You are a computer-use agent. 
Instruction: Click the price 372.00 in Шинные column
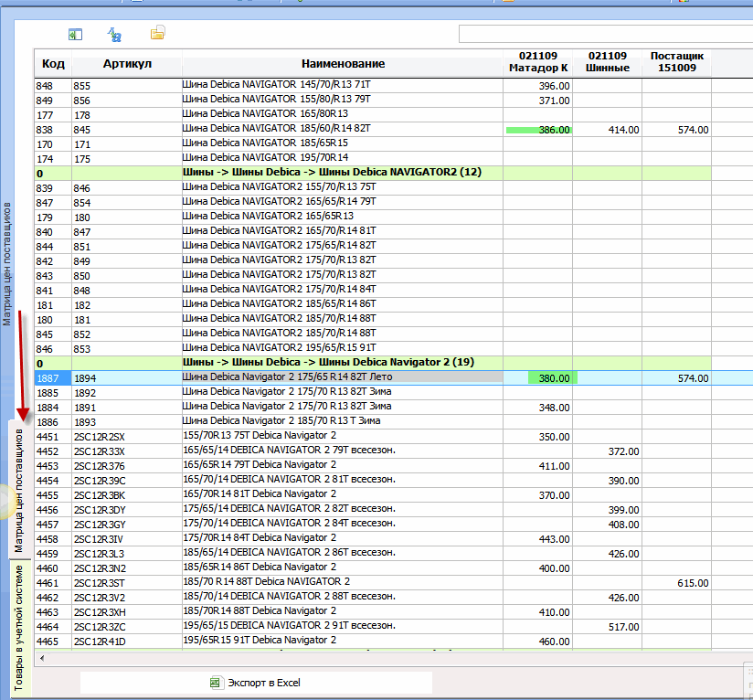[x=623, y=451]
